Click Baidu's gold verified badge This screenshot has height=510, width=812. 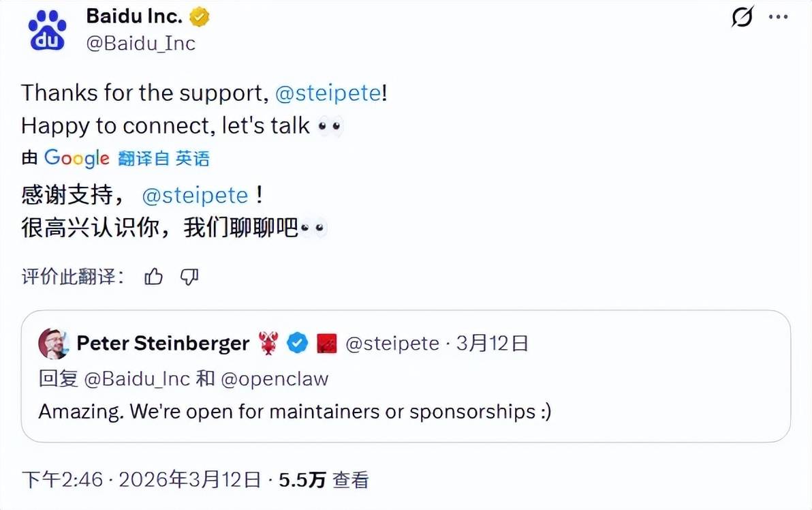(200, 17)
